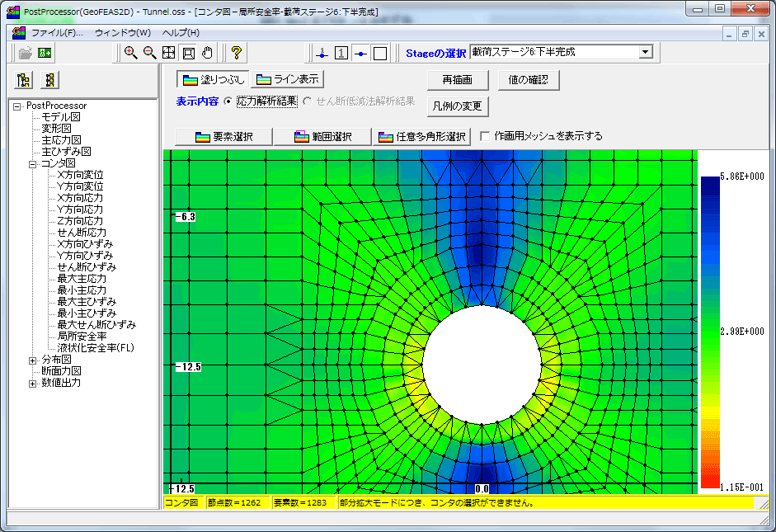Collapse the PostProcessor root node
776x532 pixels.
pos(16,106)
